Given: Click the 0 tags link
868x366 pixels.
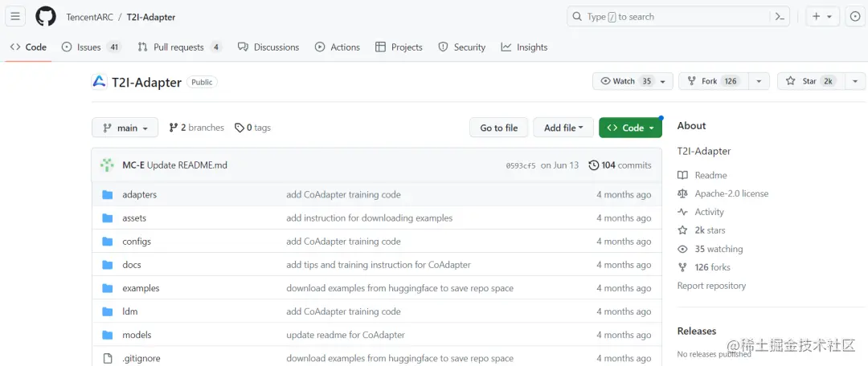Looking at the screenshot, I should coord(253,128).
